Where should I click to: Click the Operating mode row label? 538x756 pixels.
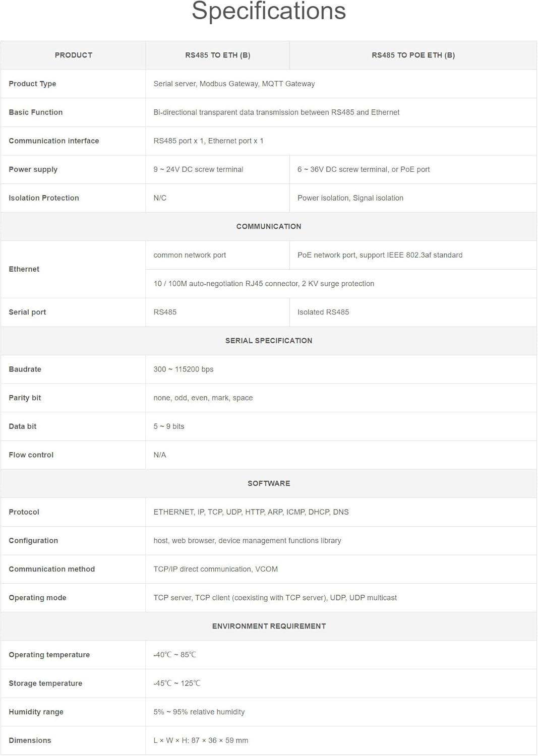37,598
